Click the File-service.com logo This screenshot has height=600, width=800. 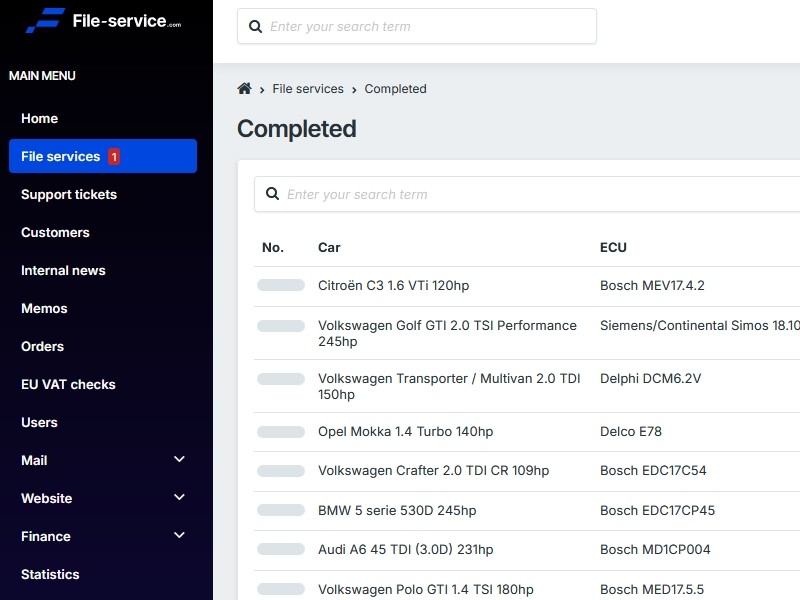pos(104,20)
